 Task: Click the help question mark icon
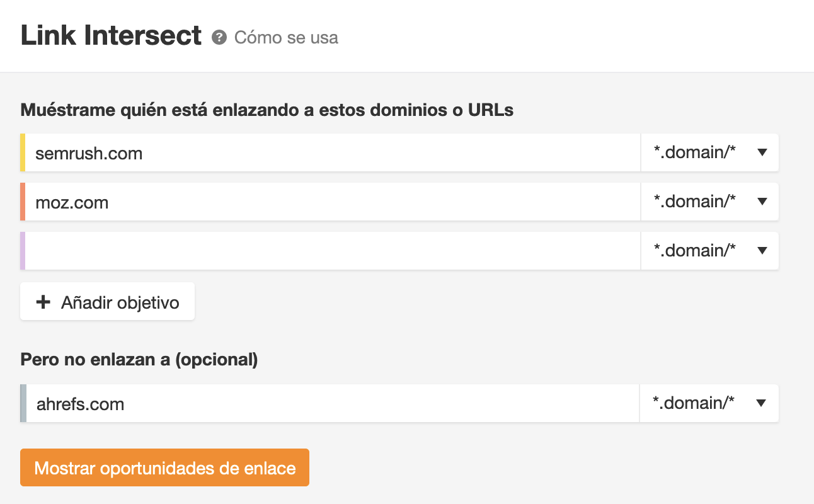(x=219, y=38)
